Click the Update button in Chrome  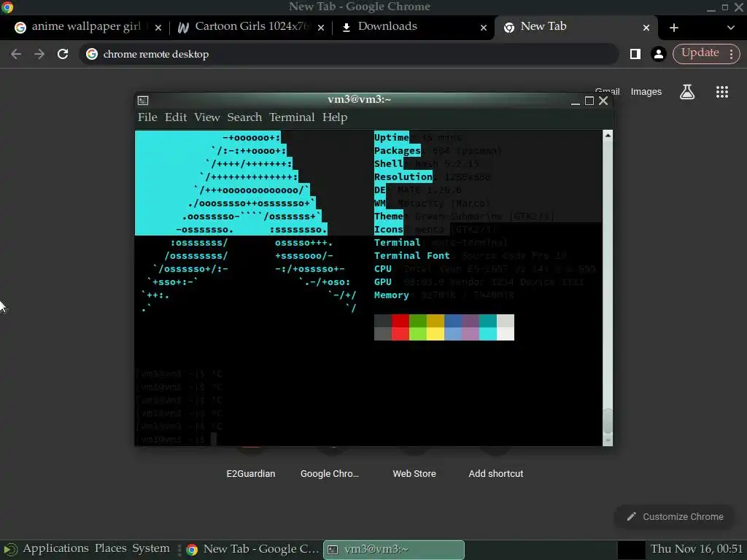(700, 53)
